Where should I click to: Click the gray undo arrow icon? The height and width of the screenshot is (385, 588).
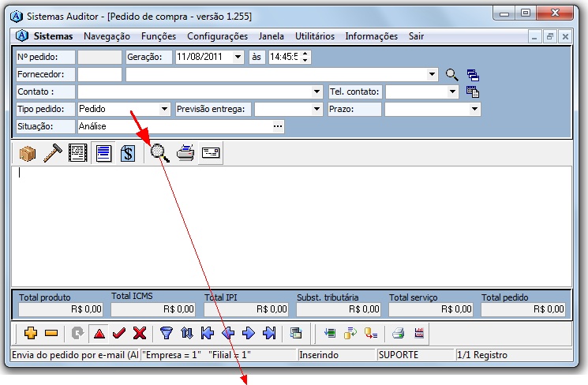(x=77, y=333)
